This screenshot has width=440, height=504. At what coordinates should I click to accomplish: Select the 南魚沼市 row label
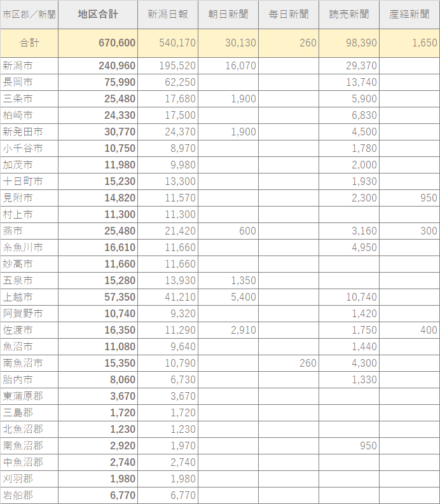click(23, 363)
